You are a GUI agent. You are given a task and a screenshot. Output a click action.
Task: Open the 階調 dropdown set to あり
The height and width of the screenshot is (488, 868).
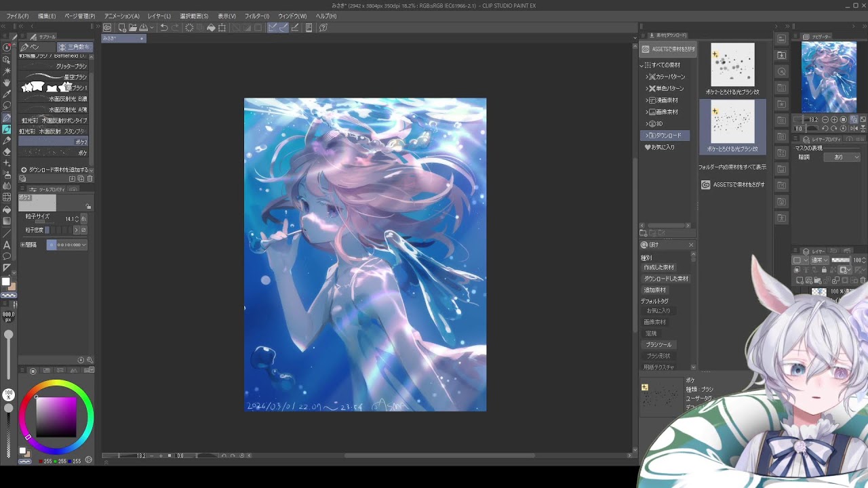[x=842, y=157]
